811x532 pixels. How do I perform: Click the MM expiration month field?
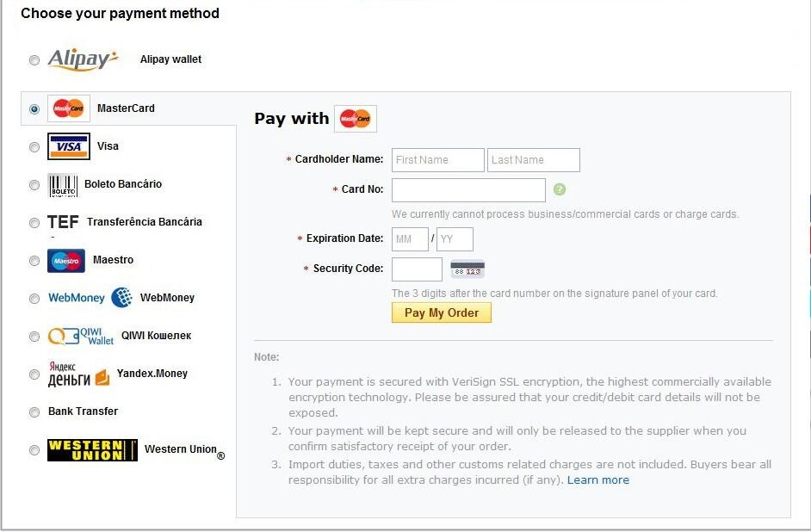point(410,238)
